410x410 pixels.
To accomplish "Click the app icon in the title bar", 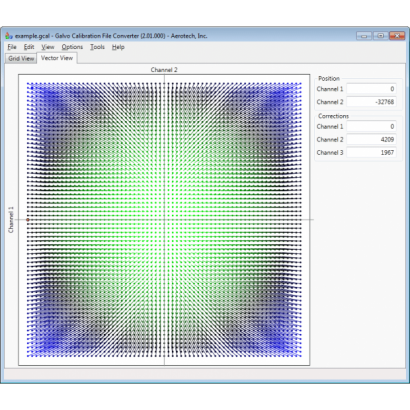I will click(9, 35).
